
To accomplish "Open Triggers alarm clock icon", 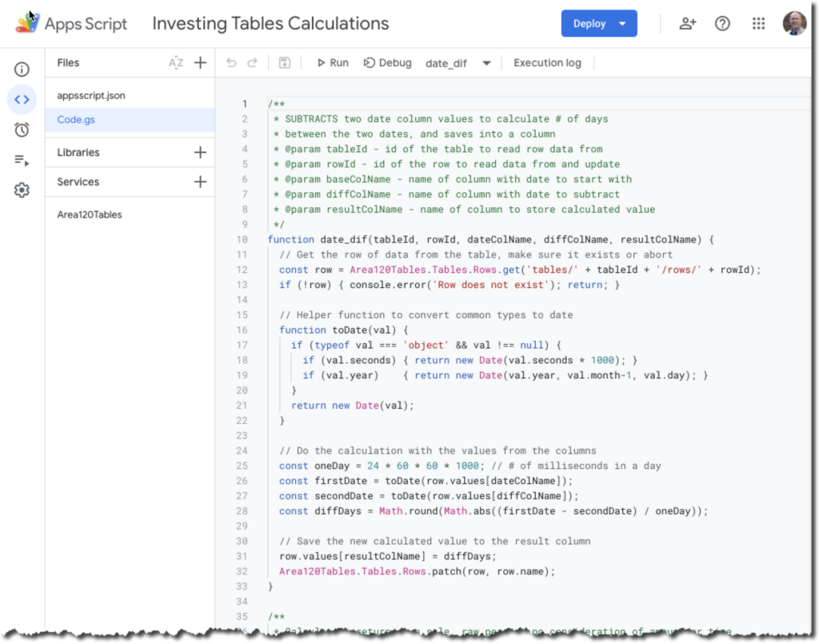I will [22, 130].
